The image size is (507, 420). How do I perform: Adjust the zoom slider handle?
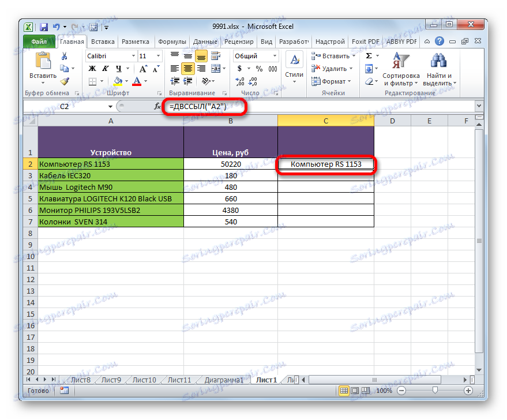pos(434,391)
